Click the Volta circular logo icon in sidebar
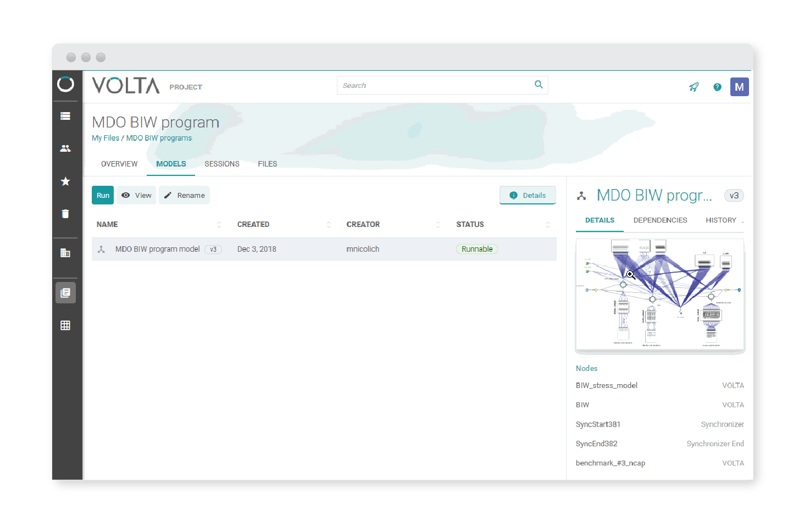Screen dimensions: 810x532 (65, 84)
